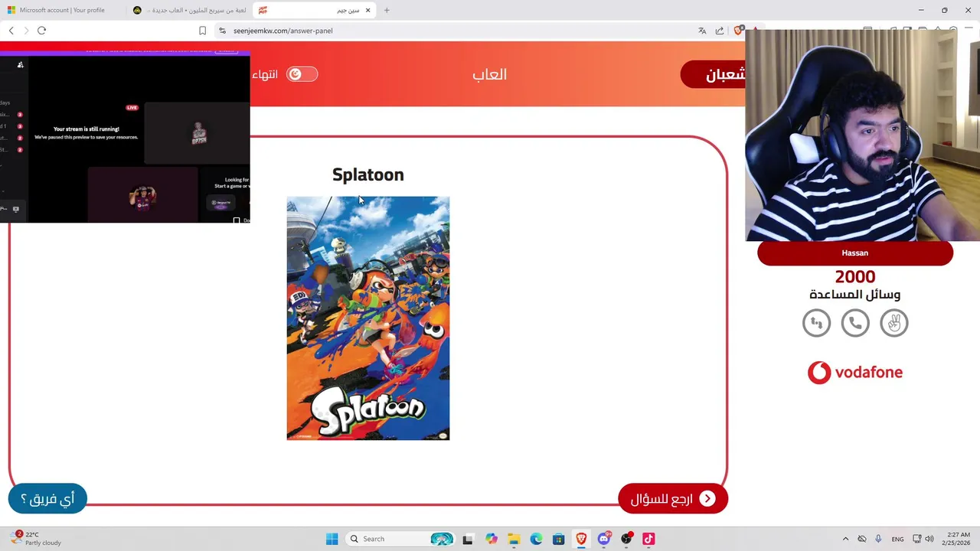The image size is (980, 551).
Task: Open Microsoft Edge from the taskbar
Action: coord(536,539)
